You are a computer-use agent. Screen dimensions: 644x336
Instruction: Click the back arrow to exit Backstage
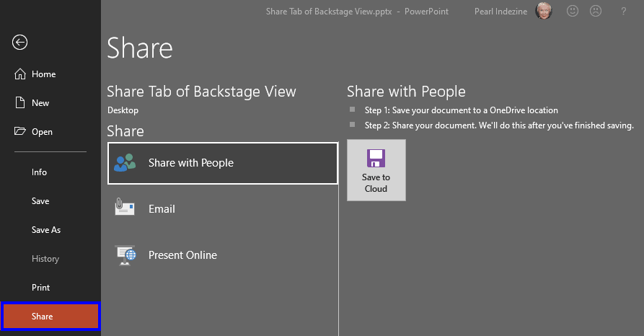tap(19, 42)
